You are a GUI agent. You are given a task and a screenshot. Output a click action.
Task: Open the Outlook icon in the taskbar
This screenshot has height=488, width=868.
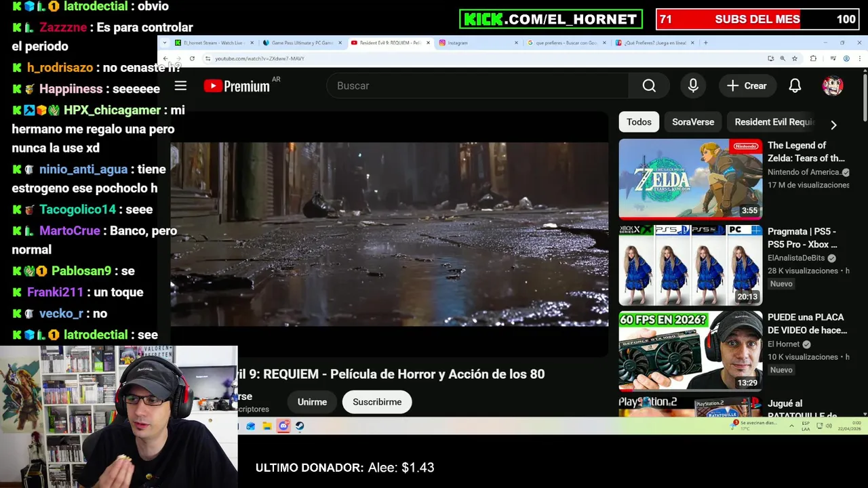click(251, 426)
